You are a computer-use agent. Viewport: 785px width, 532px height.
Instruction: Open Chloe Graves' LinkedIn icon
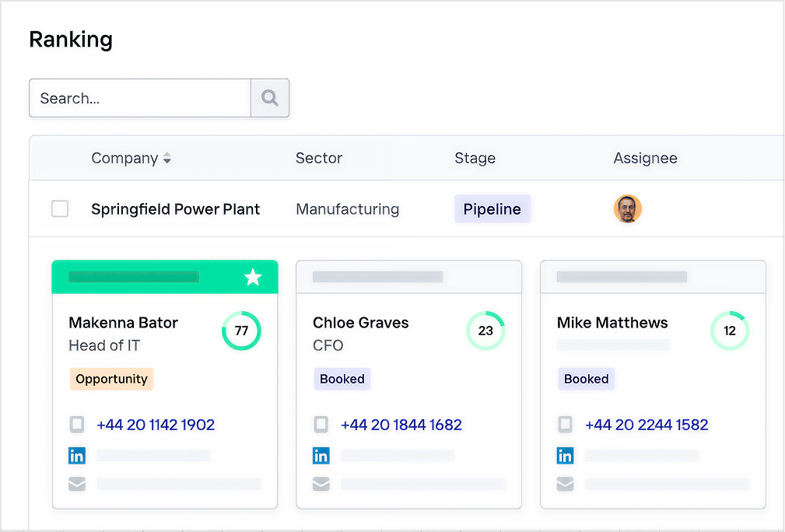click(321, 456)
